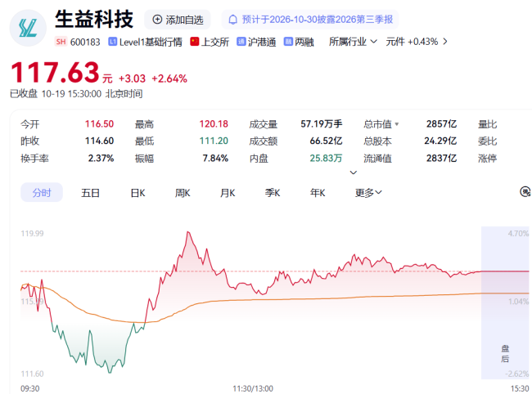
Task: Click the 涨停 label
Action: (487, 159)
